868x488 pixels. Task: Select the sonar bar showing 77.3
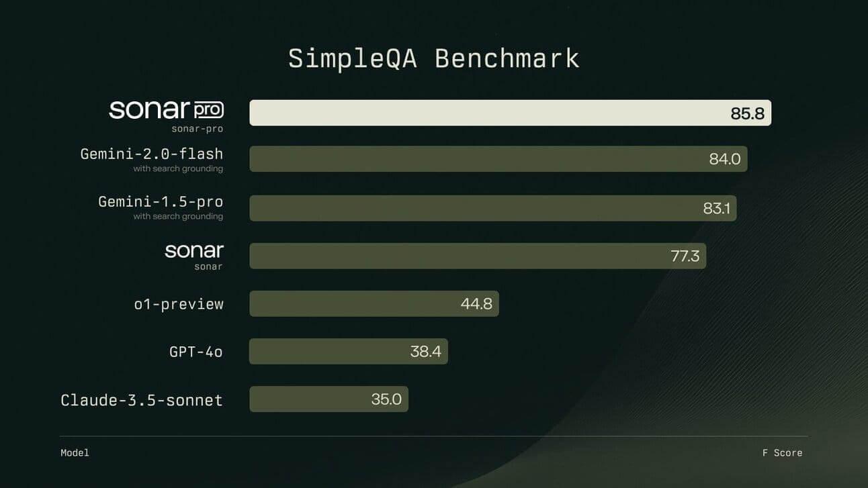pyautogui.click(x=478, y=256)
